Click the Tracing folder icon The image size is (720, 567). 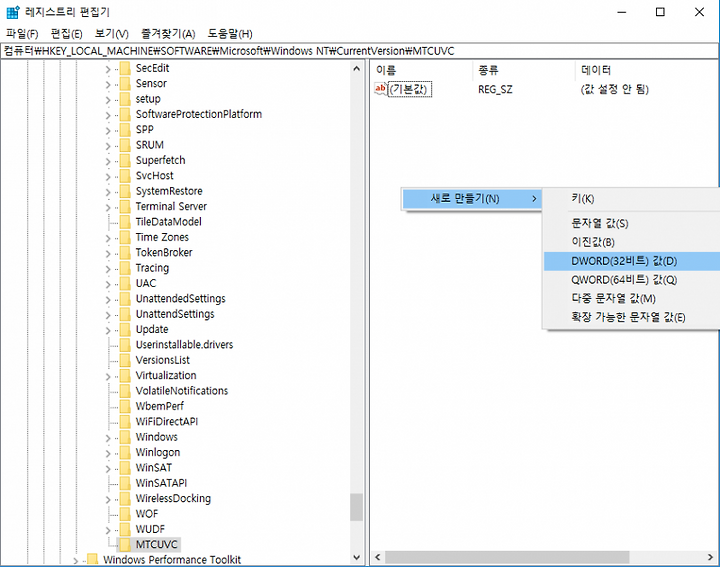[125, 268]
